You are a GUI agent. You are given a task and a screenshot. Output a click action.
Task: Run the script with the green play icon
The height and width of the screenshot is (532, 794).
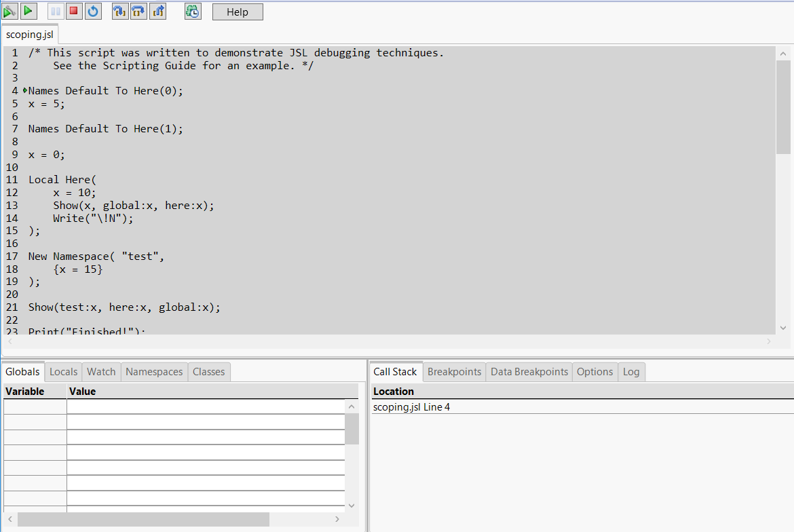[29, 11]
